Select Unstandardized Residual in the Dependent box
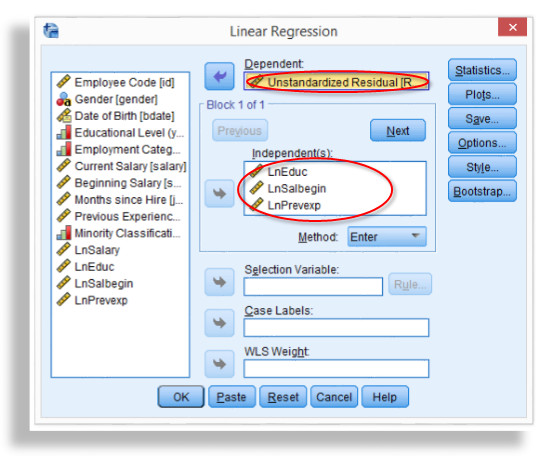This screenshot has width=545, height=456. [336, 81]
